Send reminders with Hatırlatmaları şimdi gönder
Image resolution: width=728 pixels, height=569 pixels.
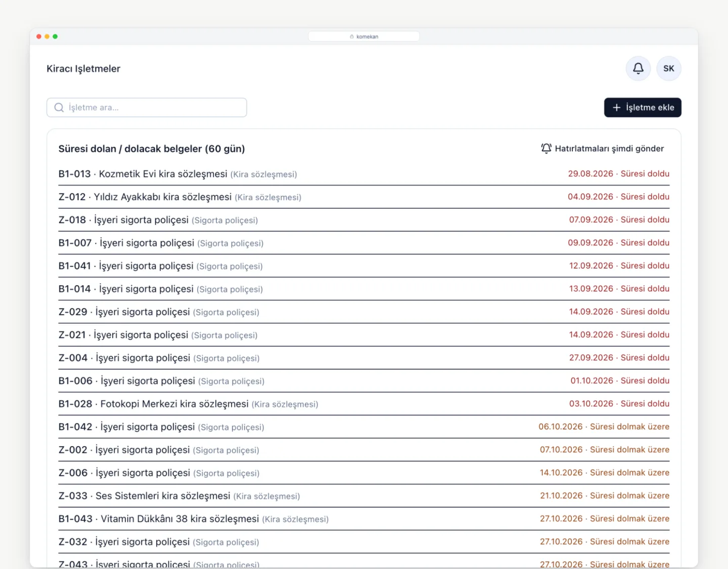pyautogui.click(x=602, y=148)
